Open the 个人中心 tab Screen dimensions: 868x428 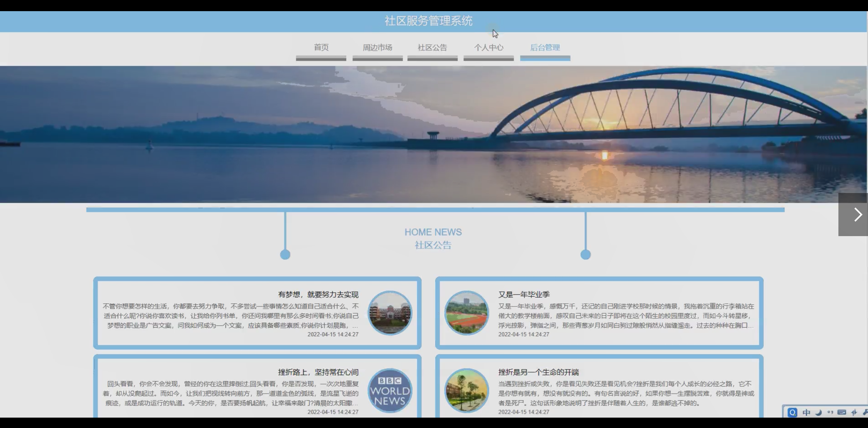[x=488, y=48]
